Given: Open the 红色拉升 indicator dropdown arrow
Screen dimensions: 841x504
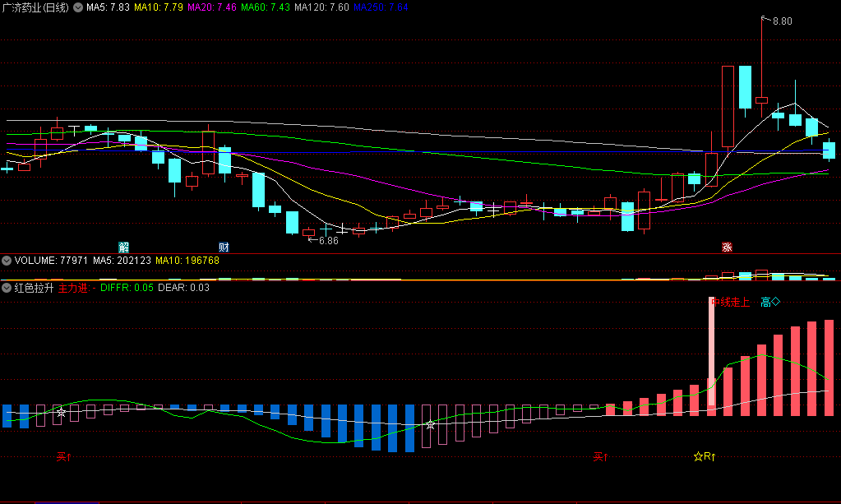Looking at the screenshot, I should [x=7, y=288].
